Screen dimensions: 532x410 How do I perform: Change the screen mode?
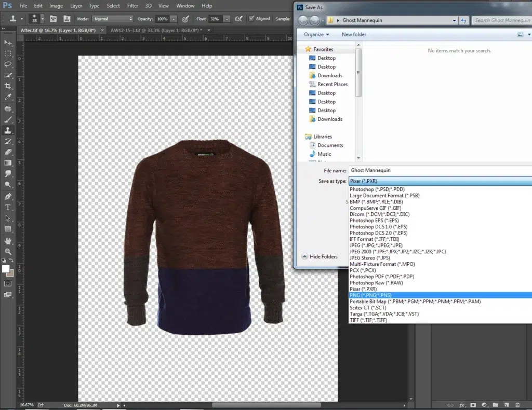coord(8,294)
